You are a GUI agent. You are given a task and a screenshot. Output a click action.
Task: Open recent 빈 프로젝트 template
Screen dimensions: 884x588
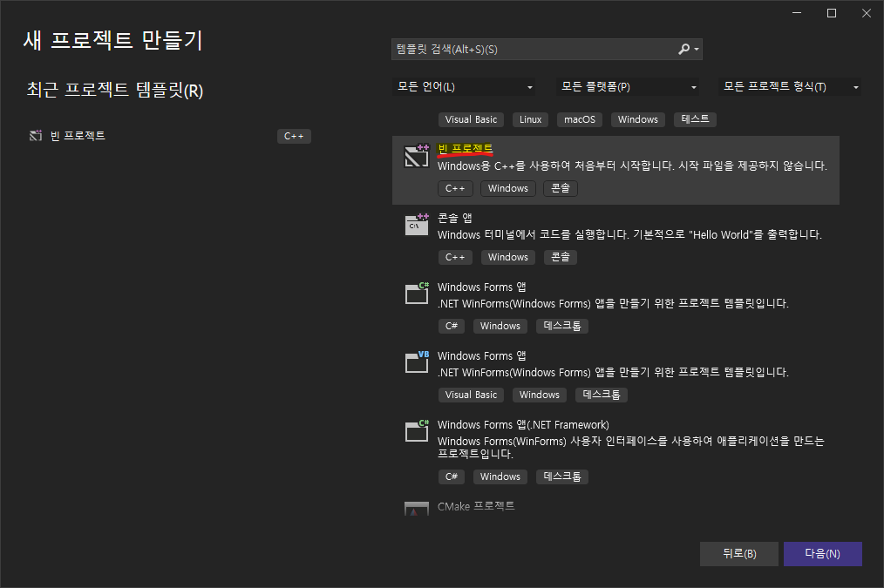(169, 136)
